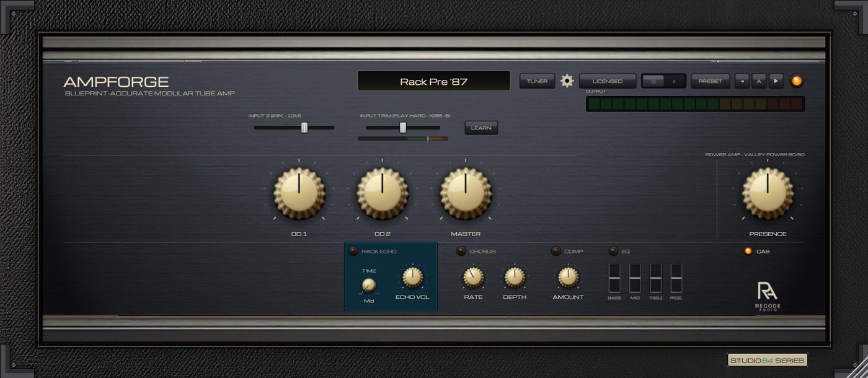Click the Studio 84 Series badge
The image size is (868, 378).
pyautogui.click(x=768, y=360)
